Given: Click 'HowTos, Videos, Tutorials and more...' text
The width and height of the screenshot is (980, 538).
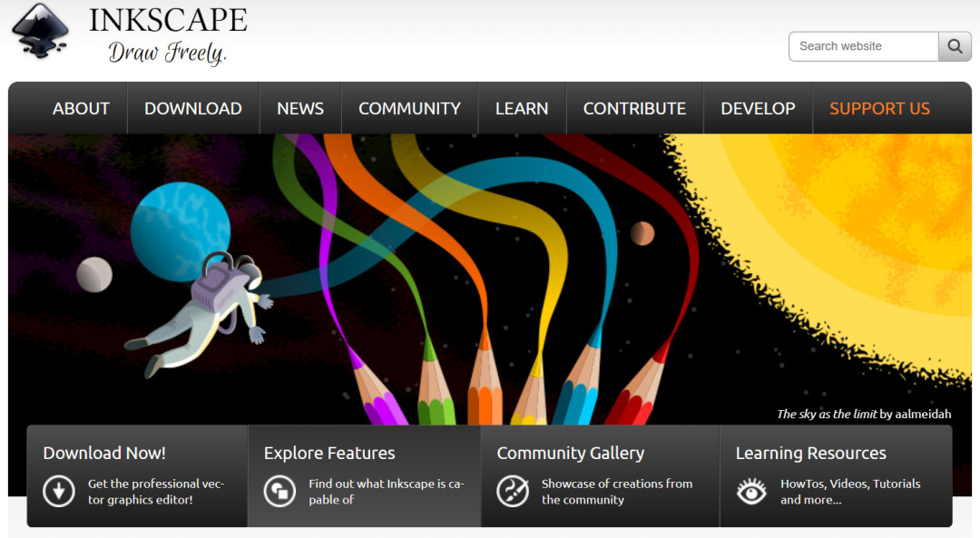Looking at the screenshot, I should pyautogui.click(x=850, y=492).
